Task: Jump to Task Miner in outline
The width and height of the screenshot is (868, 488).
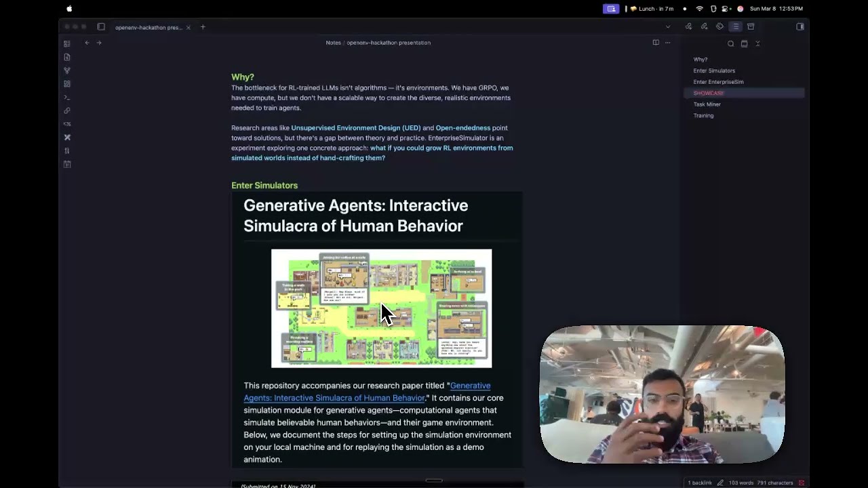Action: (x=707, y=104)
